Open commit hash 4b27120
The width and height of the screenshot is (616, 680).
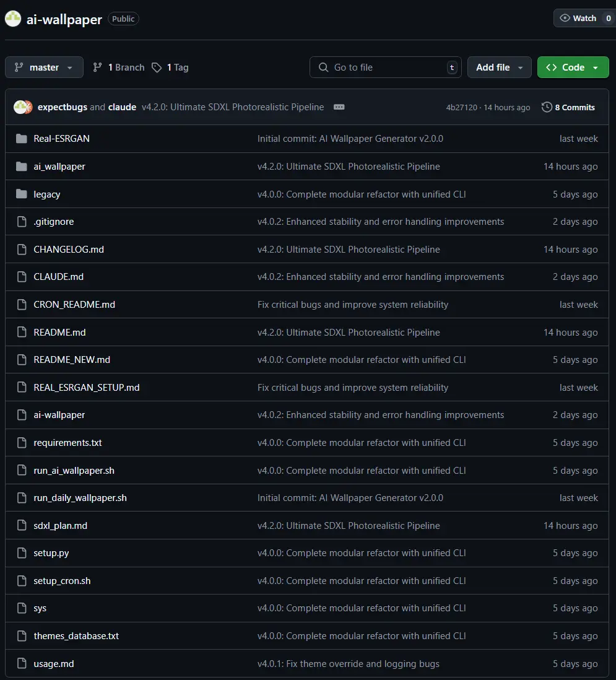[461, 108]
